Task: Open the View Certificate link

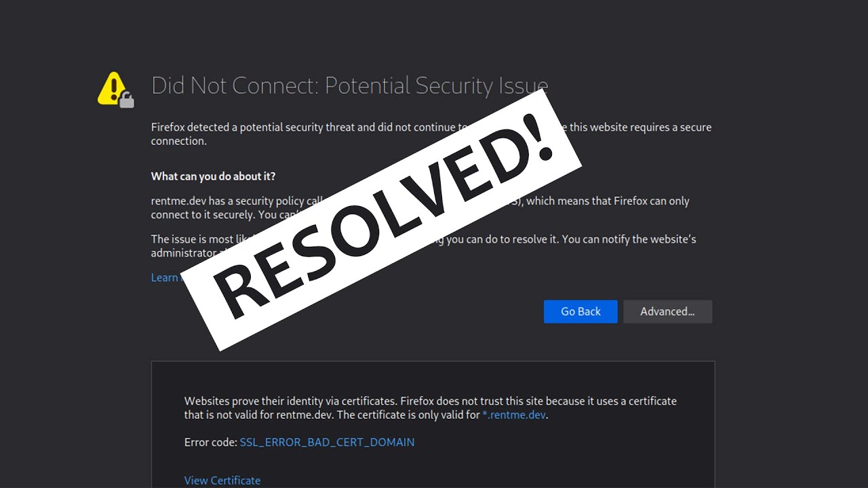Action: pyautogui.click(x=222, y=481)
